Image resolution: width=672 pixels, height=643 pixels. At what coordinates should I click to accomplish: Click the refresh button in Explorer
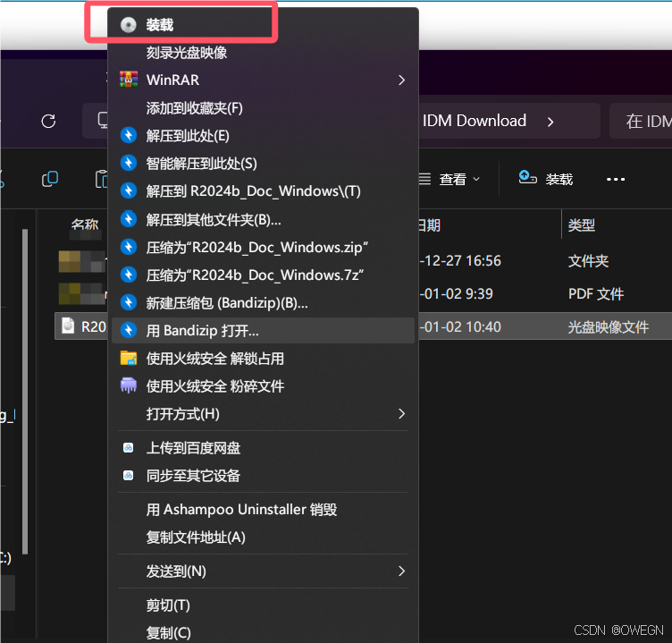(48, 121)
